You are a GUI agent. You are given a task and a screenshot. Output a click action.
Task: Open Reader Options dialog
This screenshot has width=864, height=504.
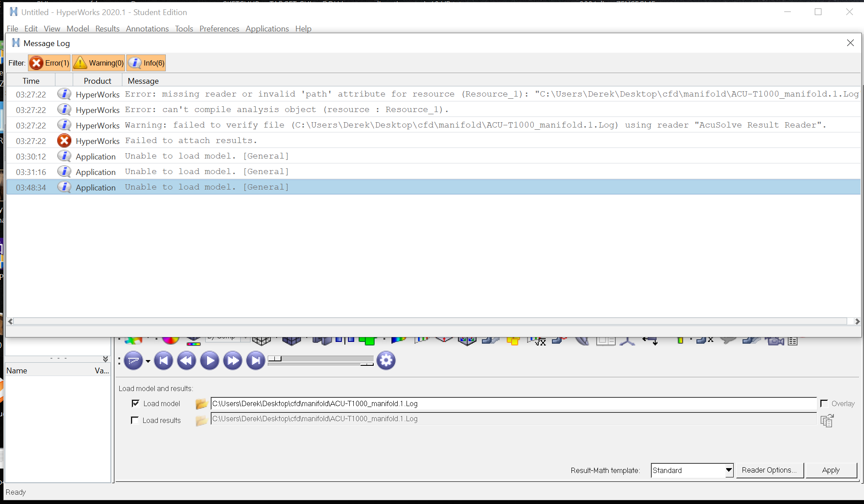769,470
